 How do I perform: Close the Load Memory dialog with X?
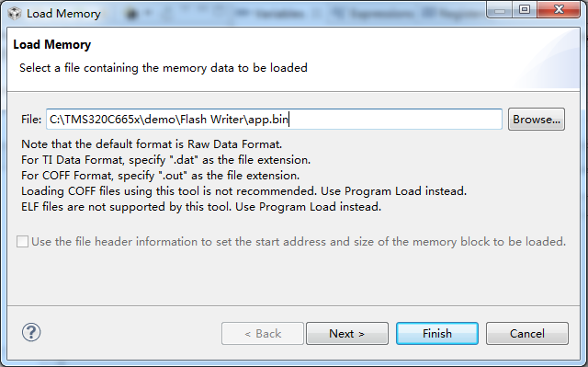(559, 10)
